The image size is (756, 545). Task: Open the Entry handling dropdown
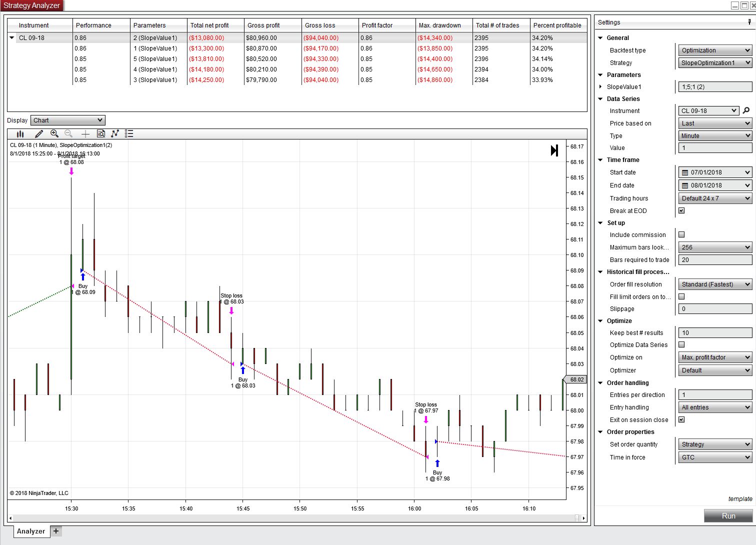click(x=715, y=407)
